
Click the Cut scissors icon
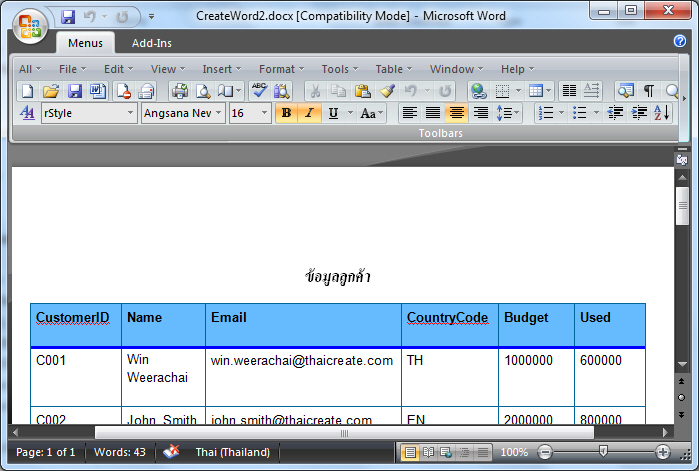(x=315, y=91)
